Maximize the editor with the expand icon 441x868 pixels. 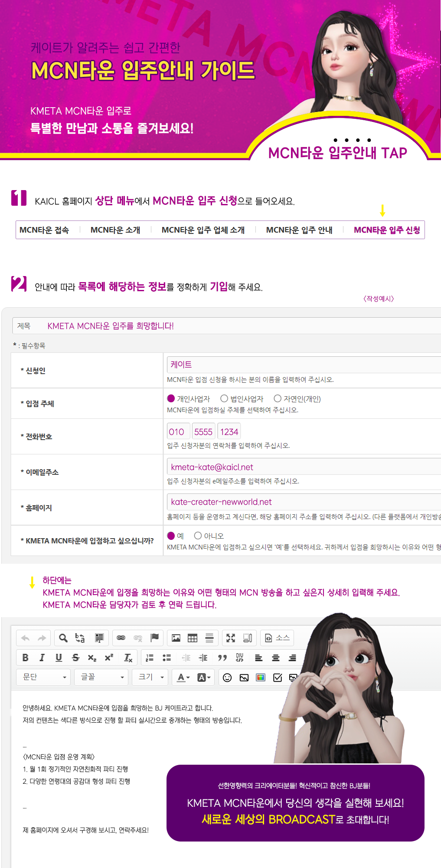231,638
